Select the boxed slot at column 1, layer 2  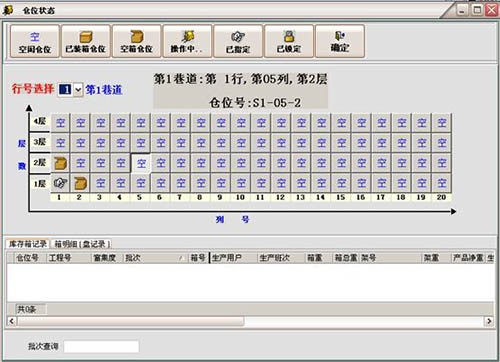coord(60,163)
